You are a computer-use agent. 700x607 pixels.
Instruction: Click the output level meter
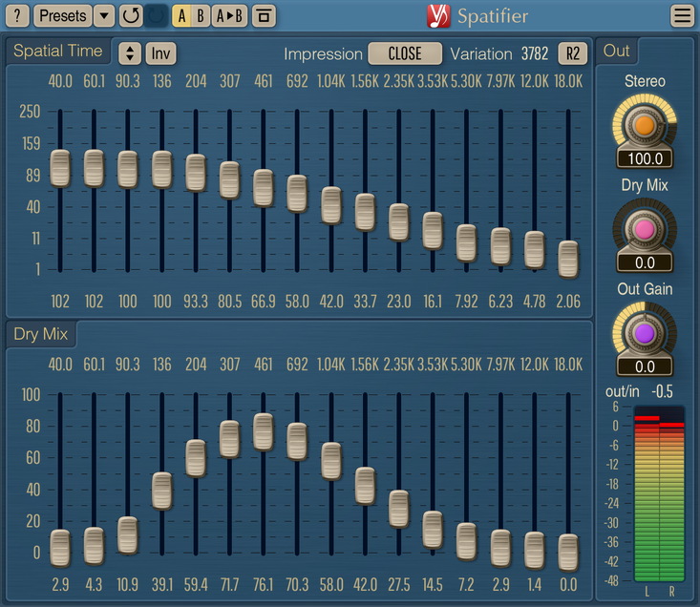(659, 493)
